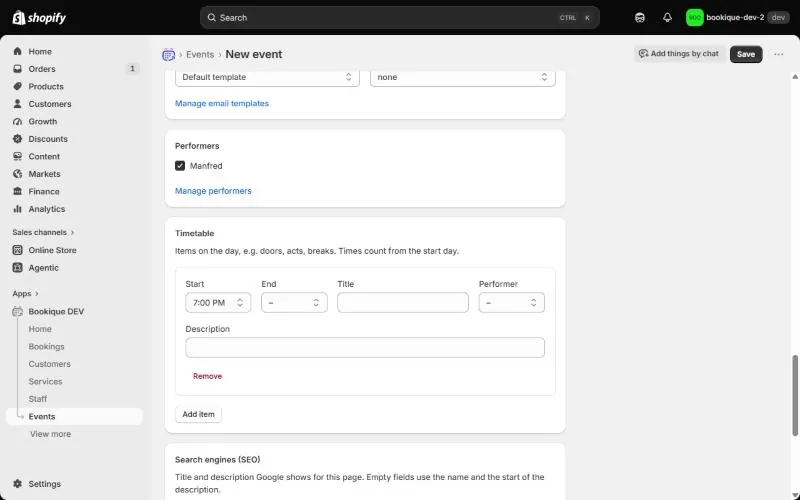Click the top Search bar
Image resolution: width=800 pixels, height=500 pixels.
(x=399, y=18)
